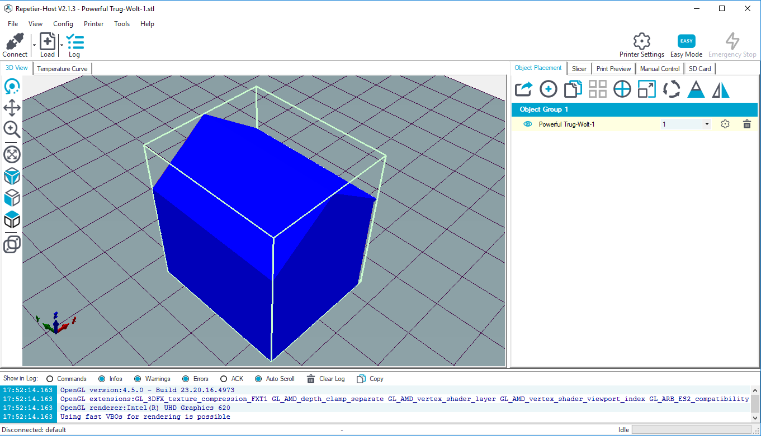Toggle Infos in log filter
Viewport: 761px width, 436px height.
[110, 379]
